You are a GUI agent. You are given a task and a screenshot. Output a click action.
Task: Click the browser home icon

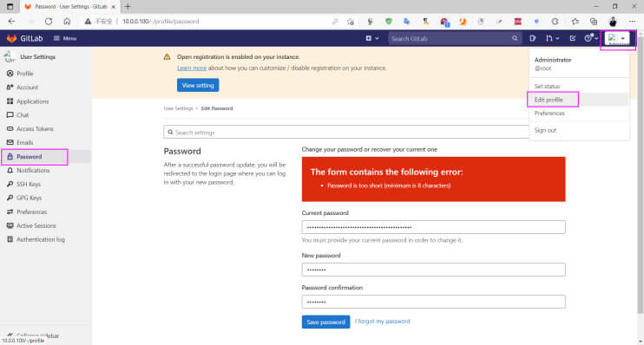[x=67, y=22]
